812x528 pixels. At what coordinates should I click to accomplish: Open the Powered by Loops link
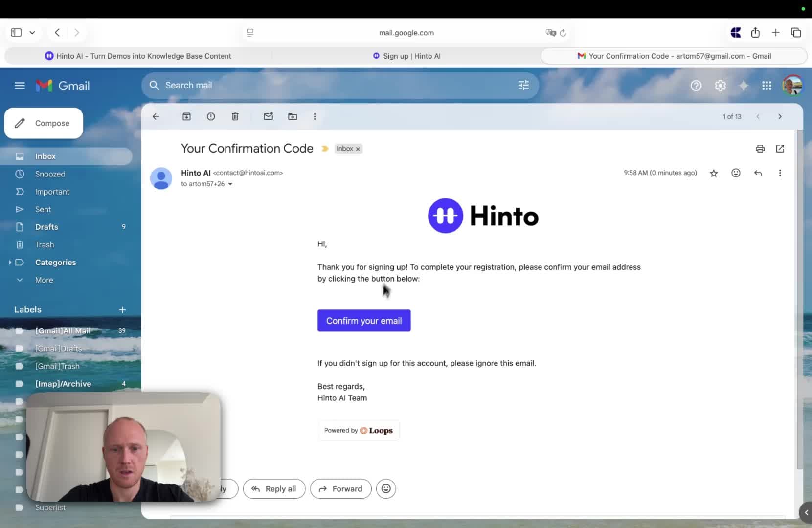tap(359, 431)
